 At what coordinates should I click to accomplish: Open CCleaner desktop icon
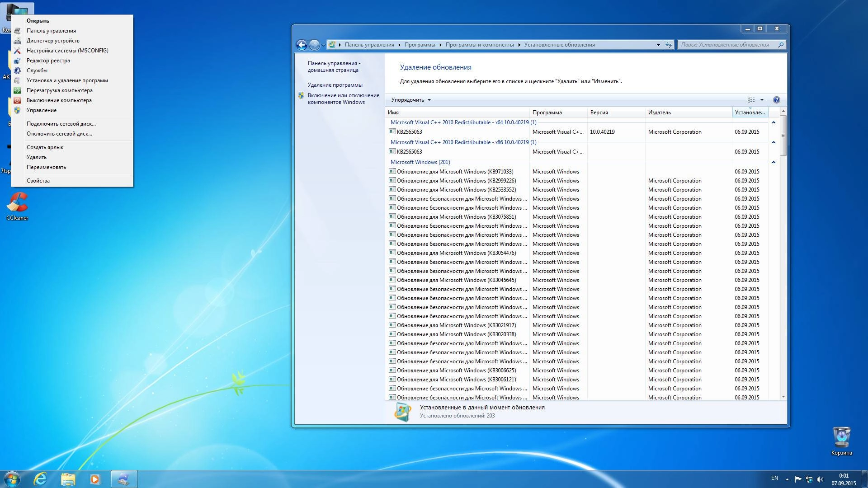coord(17,206)
